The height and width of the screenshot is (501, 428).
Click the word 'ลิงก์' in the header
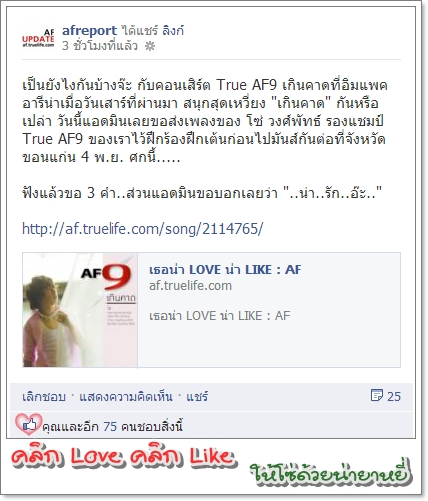click(173, 31)
